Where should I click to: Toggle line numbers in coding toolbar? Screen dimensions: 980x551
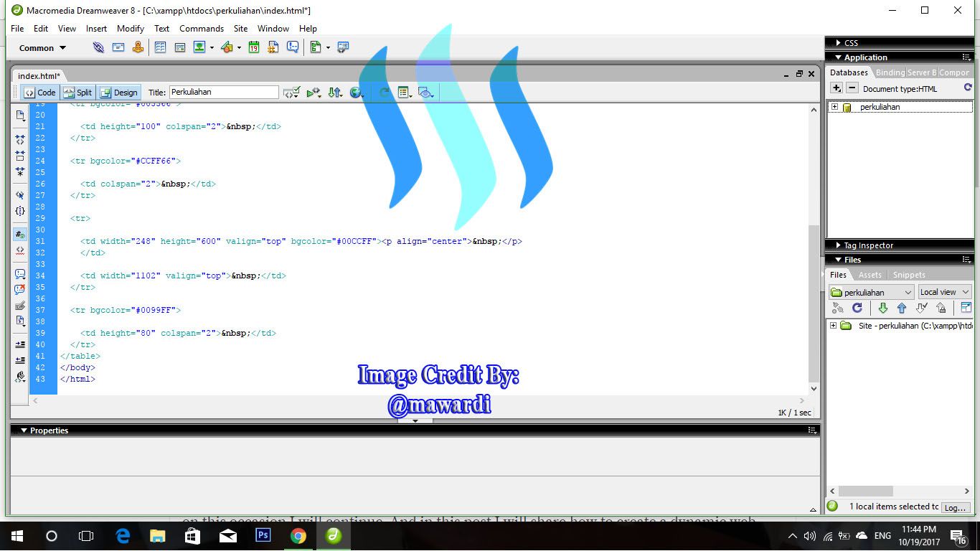20,235
